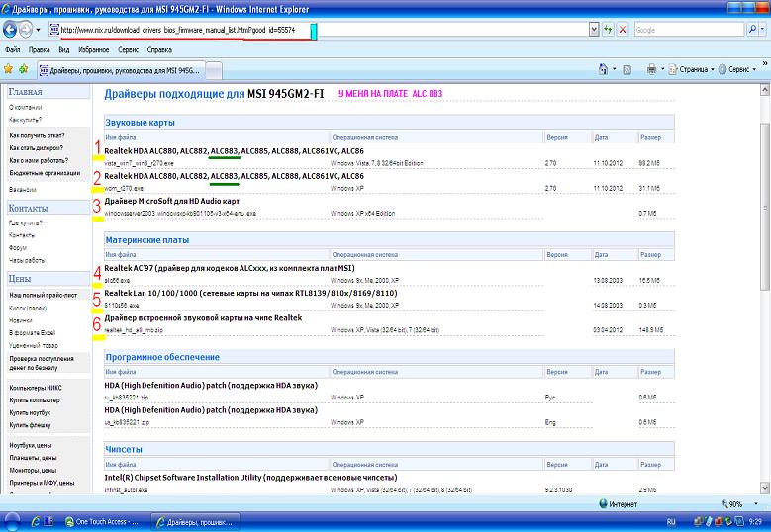Download infinst_autol.exe chipset utility
The width and height of the screenshot is (771, 532).
click(x=126, y=489)
